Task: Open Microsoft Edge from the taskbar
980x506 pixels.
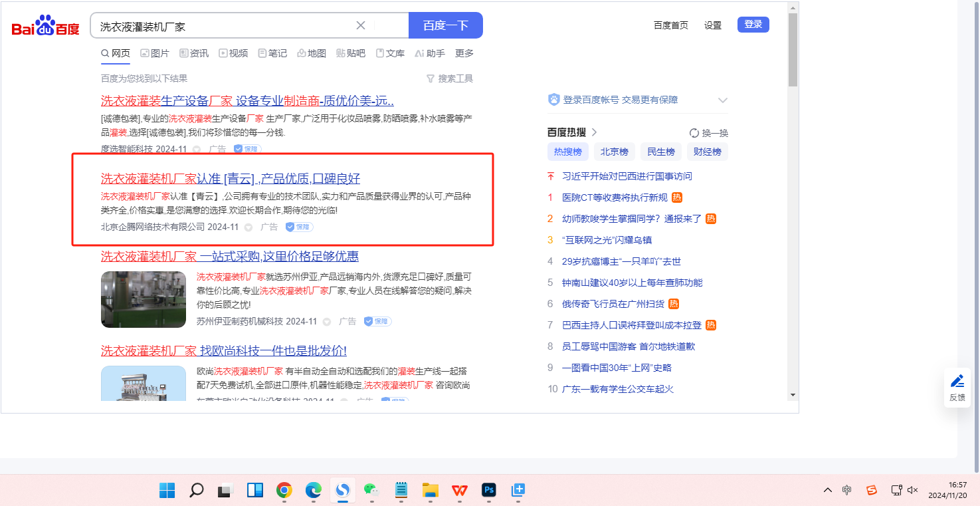Action: pos(314,491)
